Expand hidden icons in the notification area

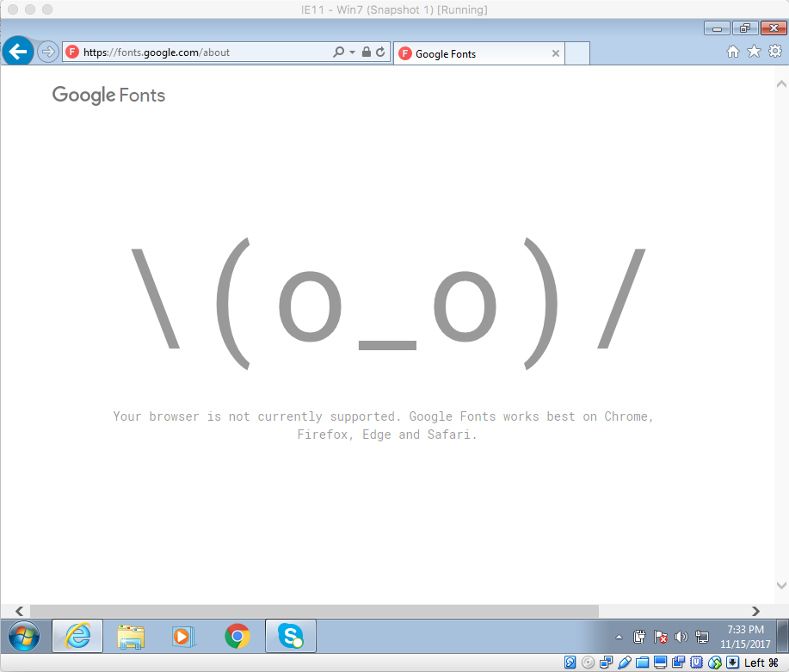pyautogui.click(x=619, y=637)
